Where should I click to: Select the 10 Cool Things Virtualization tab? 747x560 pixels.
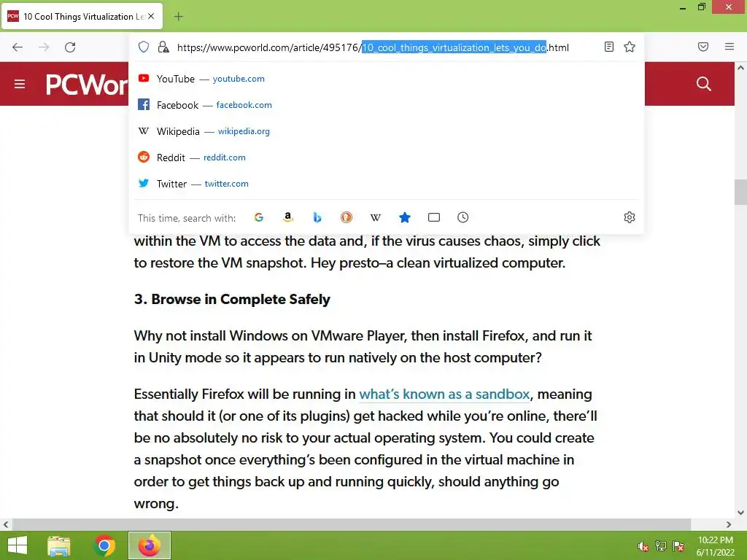[x=82, y=16]
